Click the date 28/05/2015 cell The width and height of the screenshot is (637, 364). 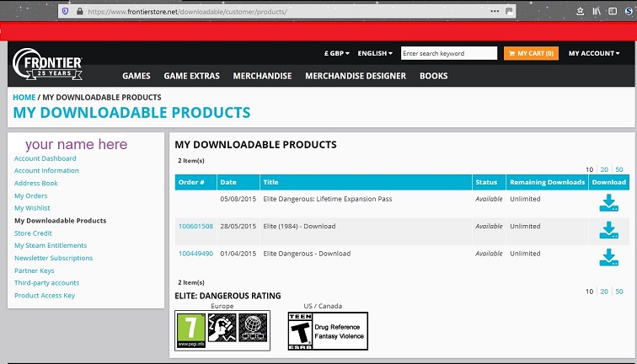tap(238, 227)
